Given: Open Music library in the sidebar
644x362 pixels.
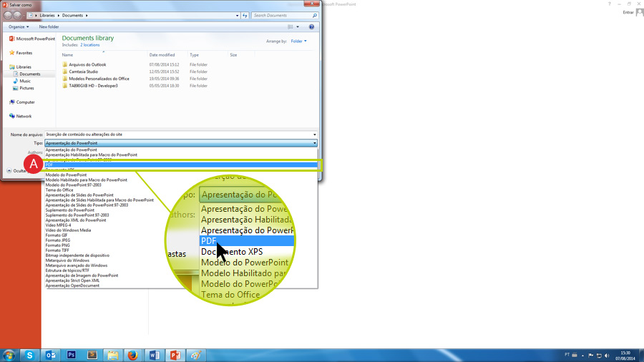Looking at the screenshot, I should (x=25, y=81).
